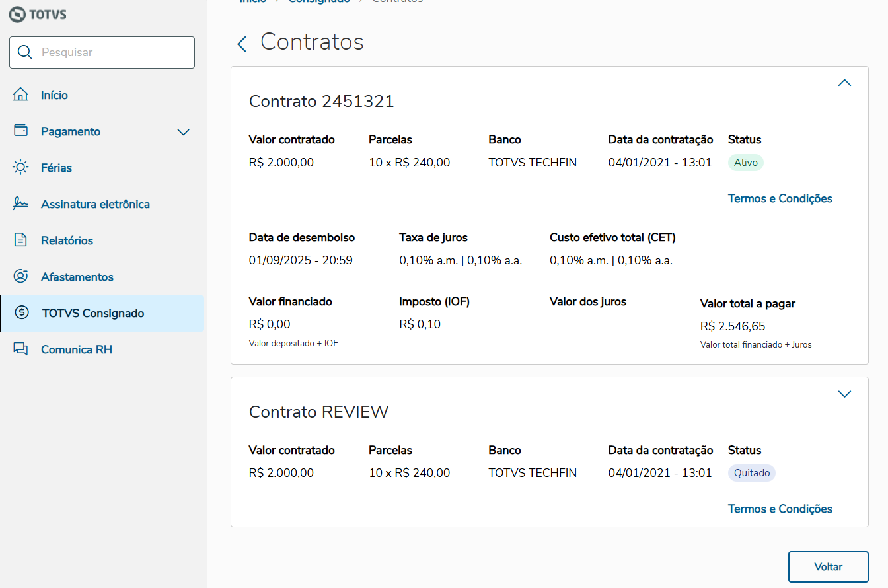This screenshot has height=588, width=888.
Task: Open the Relatórios menu item
Action: coord(67,240)
